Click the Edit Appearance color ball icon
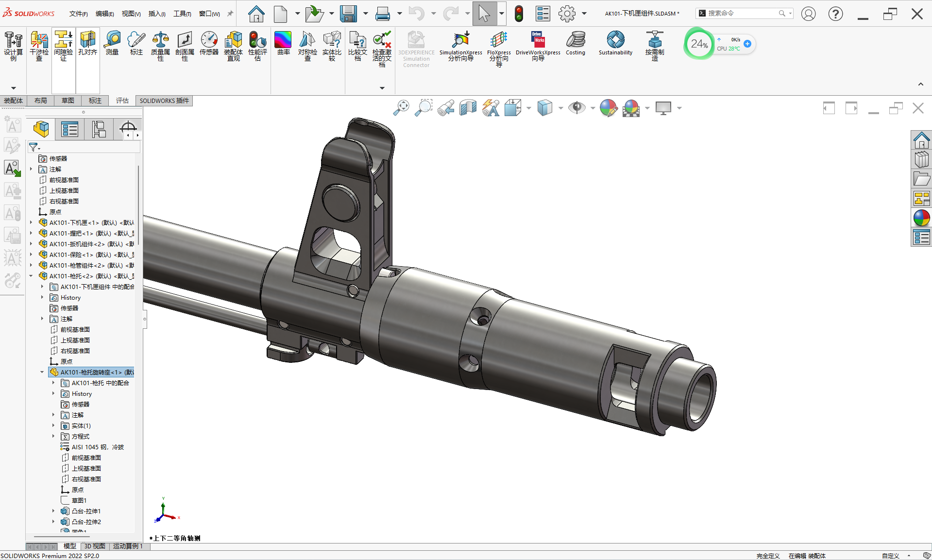 pos(608,108)
